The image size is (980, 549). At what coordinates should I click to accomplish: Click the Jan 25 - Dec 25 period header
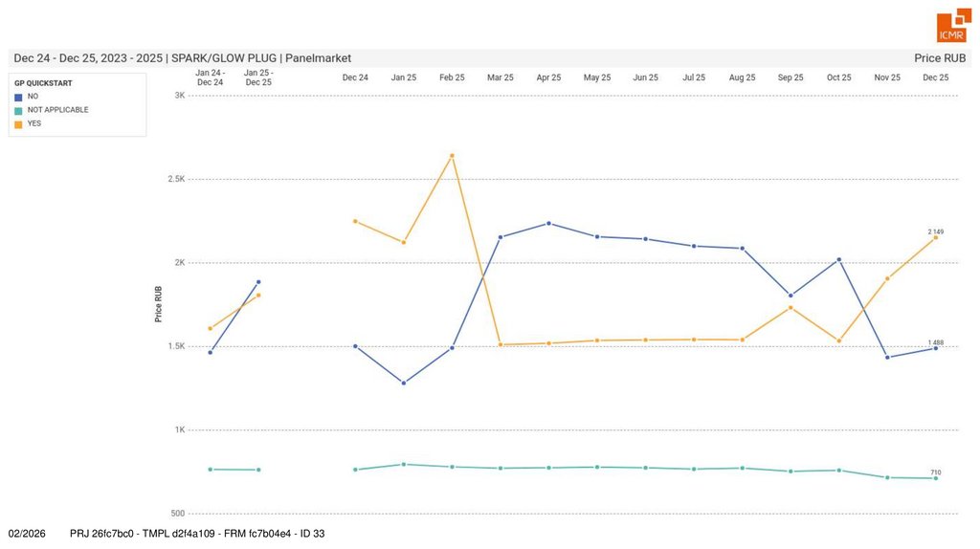(x=258, y=77)
